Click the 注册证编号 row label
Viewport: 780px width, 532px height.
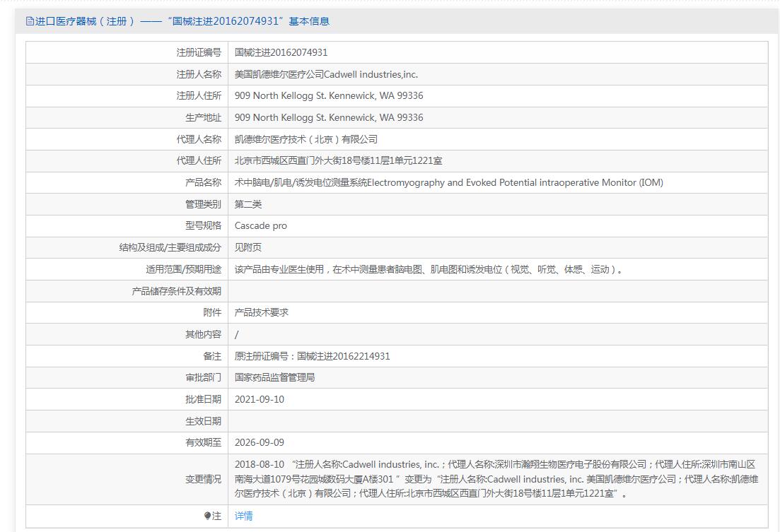pos(199,52)
